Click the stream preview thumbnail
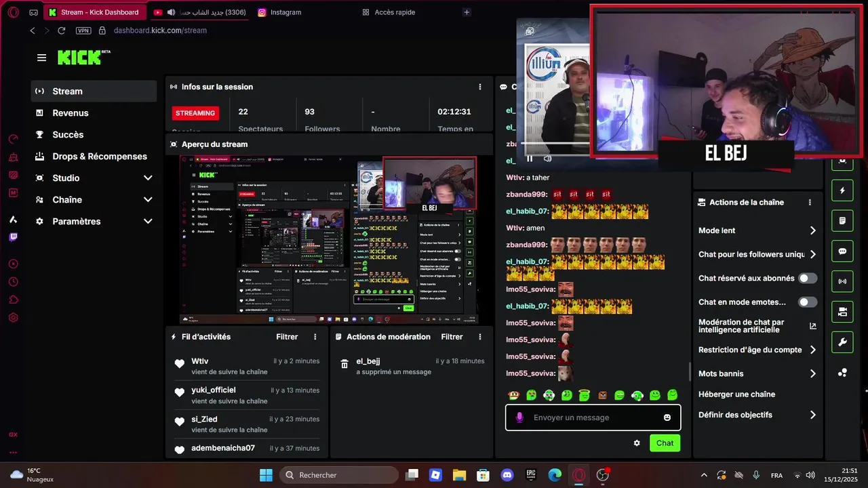Screen dimensions: 868x488 (329, 240)
